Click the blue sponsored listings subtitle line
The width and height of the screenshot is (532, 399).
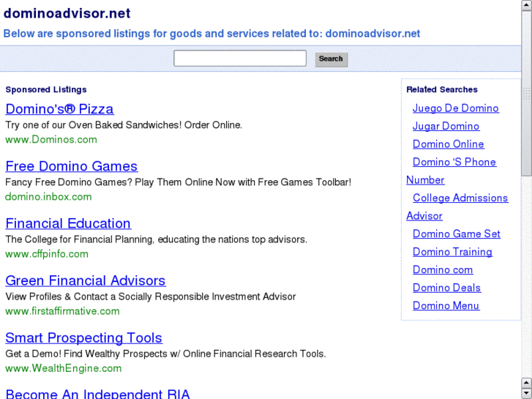[x=211, y=34]
